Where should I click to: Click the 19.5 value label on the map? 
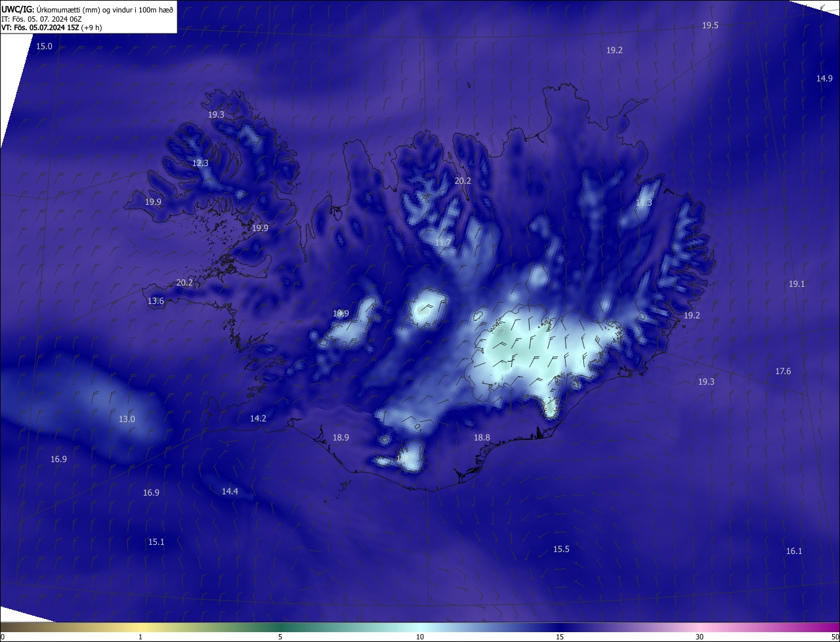click(710, 26)
